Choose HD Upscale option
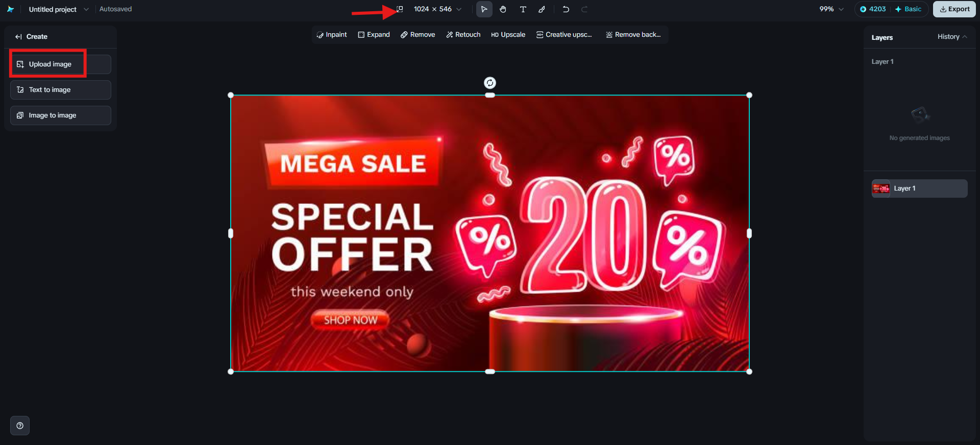 tap(508, 35)
